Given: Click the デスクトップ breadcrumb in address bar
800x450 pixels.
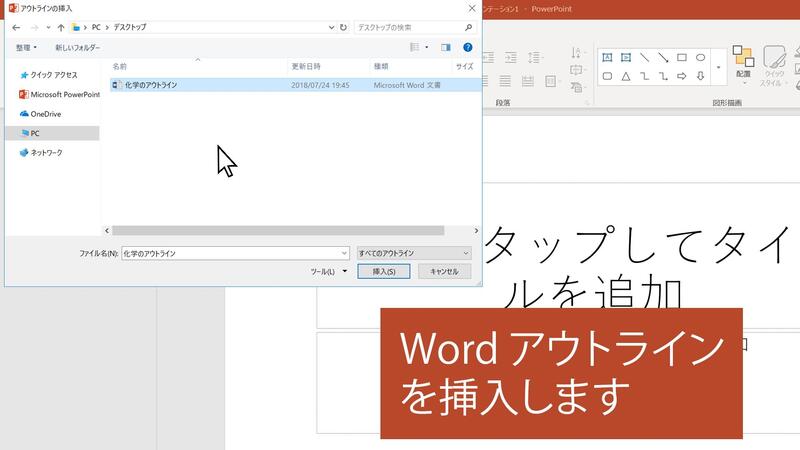Looking at the screenshot, I should click(130, 27).
